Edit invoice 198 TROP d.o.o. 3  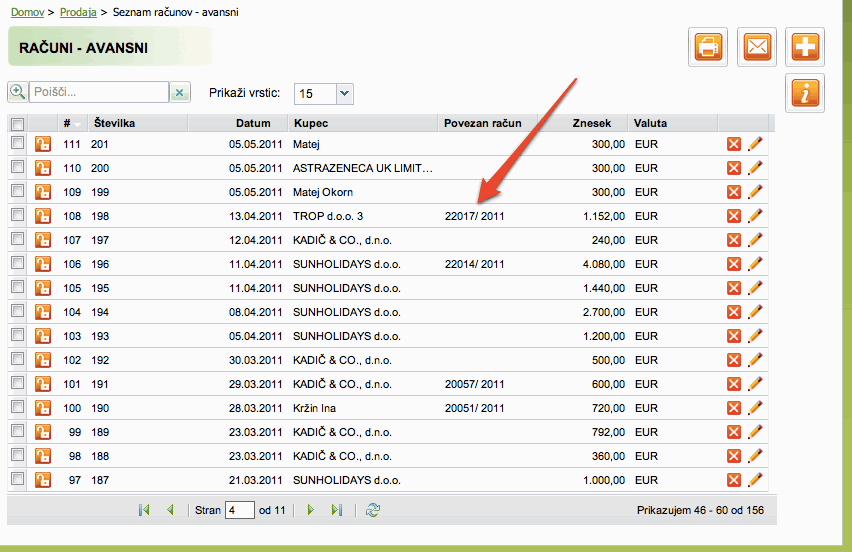coord(755,216)
